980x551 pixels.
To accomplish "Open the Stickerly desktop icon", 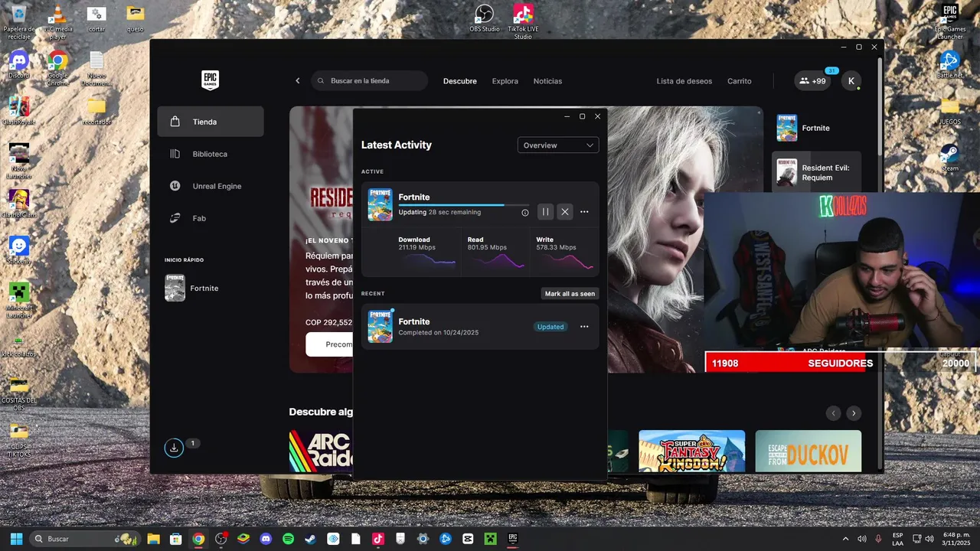I will (19, 249).
